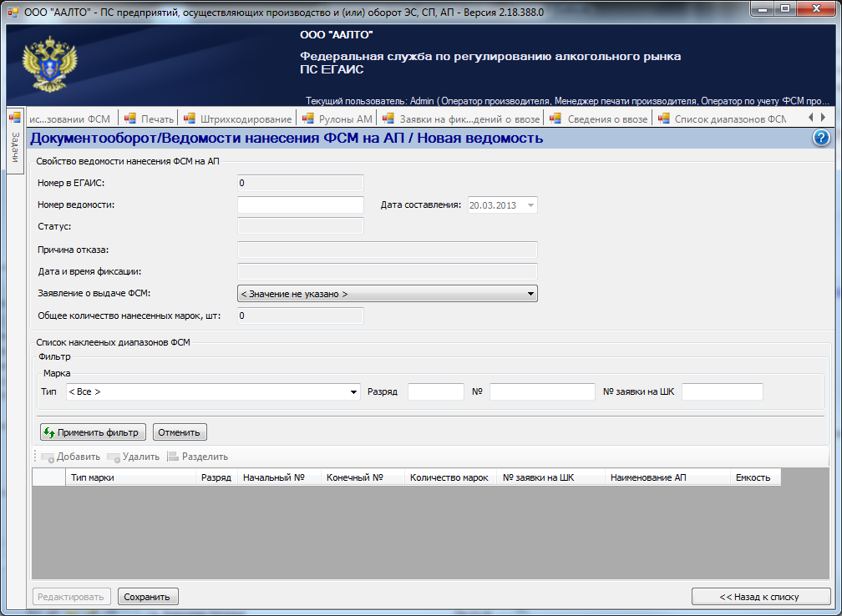
Task: Expand the Заявление о выдаче ФСМ dropdown
Action: pos(530,294)
